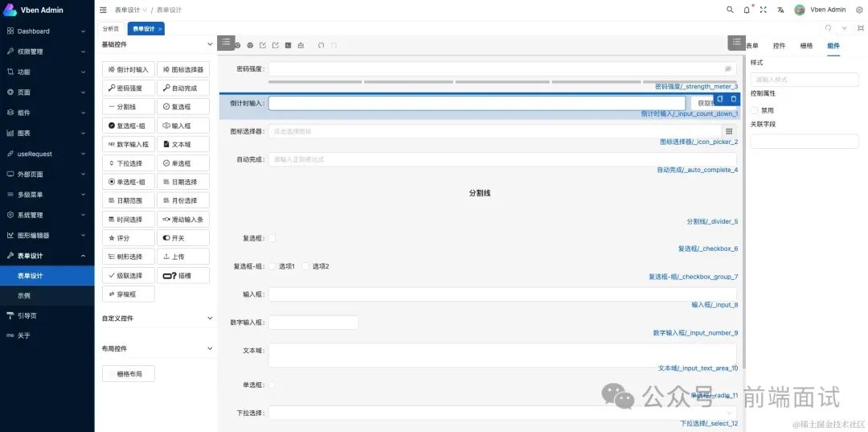Collapse the sidebar with the hamburger icon
Image resolution: width=868 pixels, height=432 pixels.
coord(103,10)
